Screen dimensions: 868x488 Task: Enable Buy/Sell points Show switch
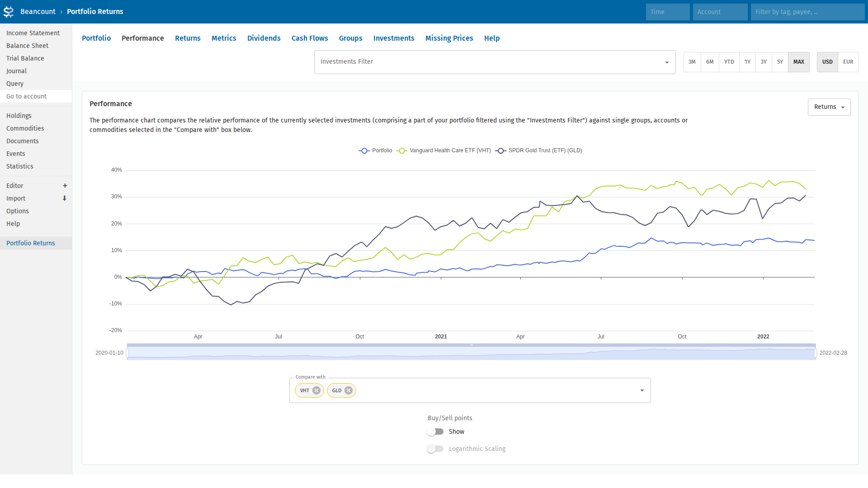point(435,432)
